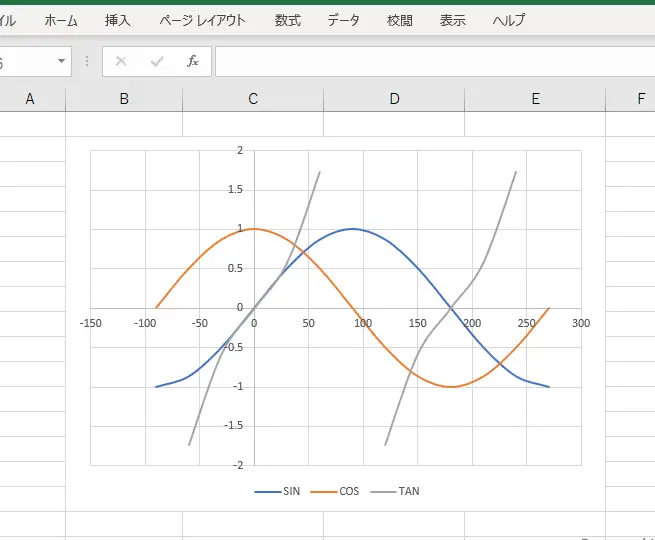Click the cancel (X) icon in formula bar
This screenshot has width=655, height=540.
[x=121, y=62]
